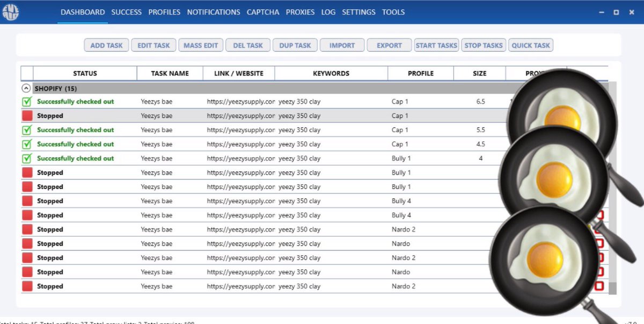Viewport: 644px width, 324px height.
Task: Open the CAPTCHA tab
Action: pos(263,12)
